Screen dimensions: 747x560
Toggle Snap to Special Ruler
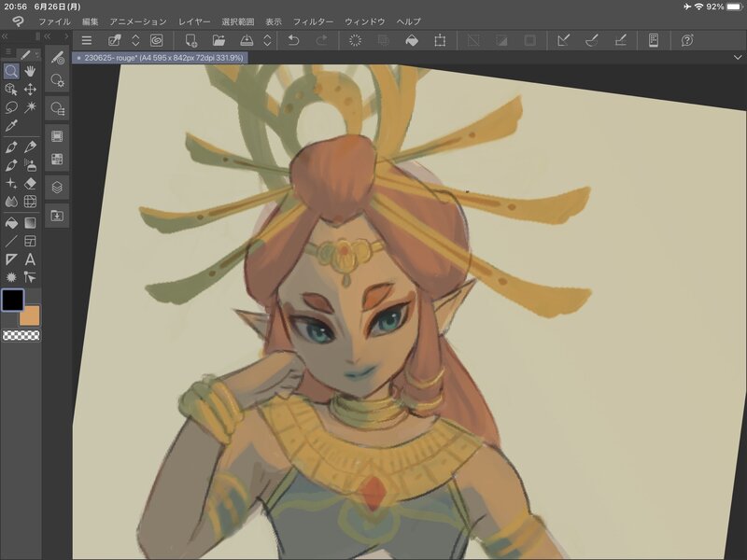point(592,40)
